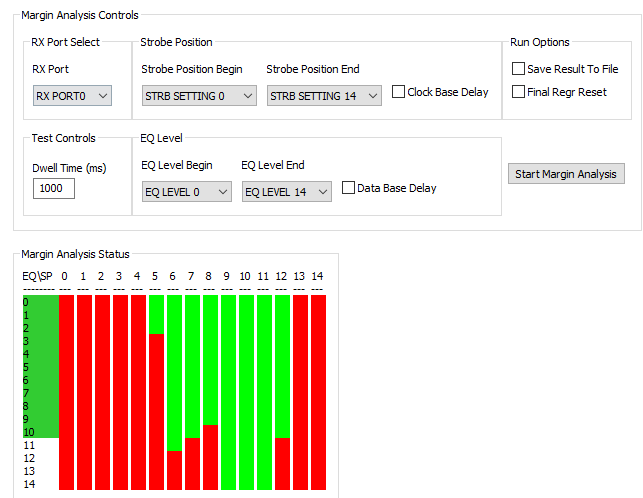
Task: Click the Start Margin Analysis button
Action: (566, 174)
